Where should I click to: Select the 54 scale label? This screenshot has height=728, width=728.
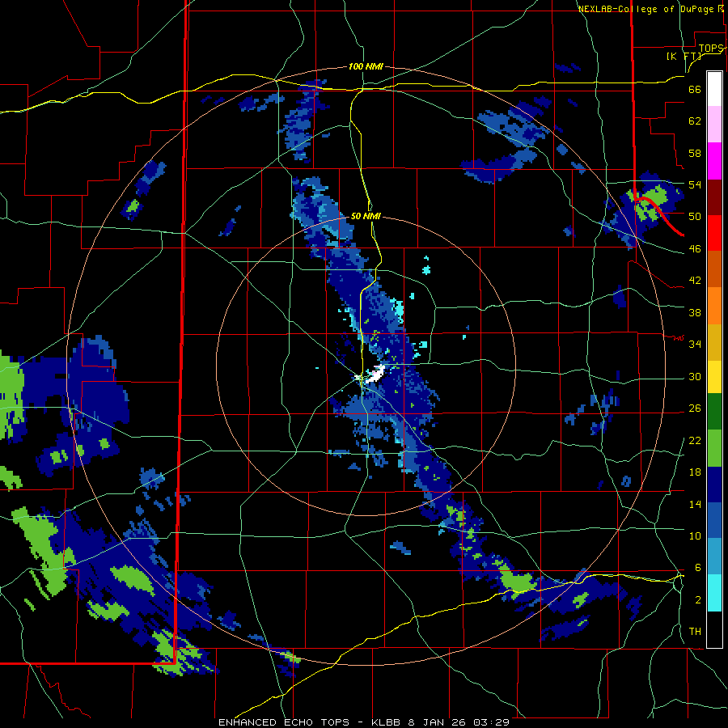pos(695,184)
